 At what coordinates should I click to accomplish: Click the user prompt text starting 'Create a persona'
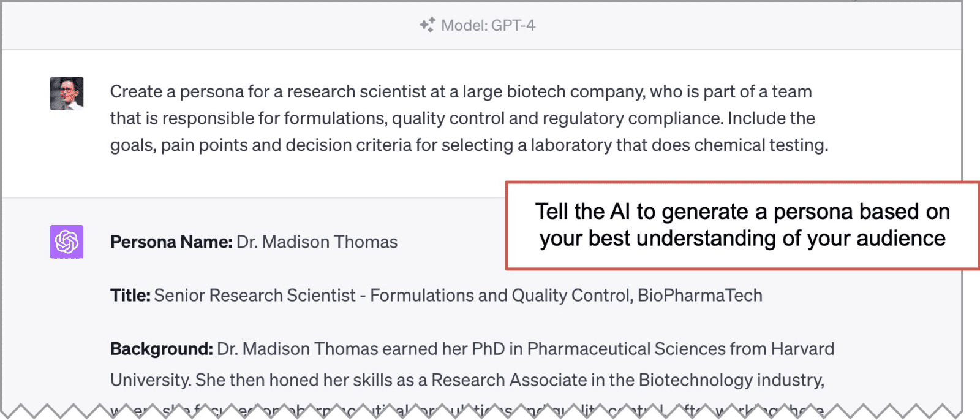[x=469, y=118]
